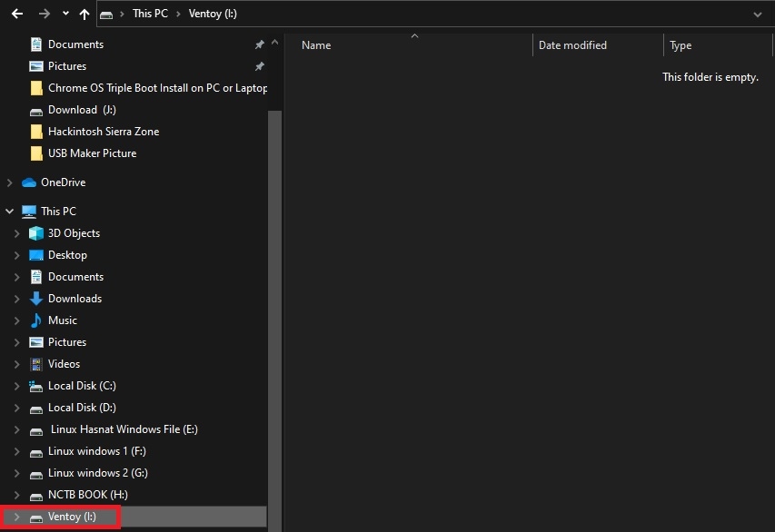
Task: Click the NCTB BOOK (H:) drive icon
Action: click(x=36, y=497)
